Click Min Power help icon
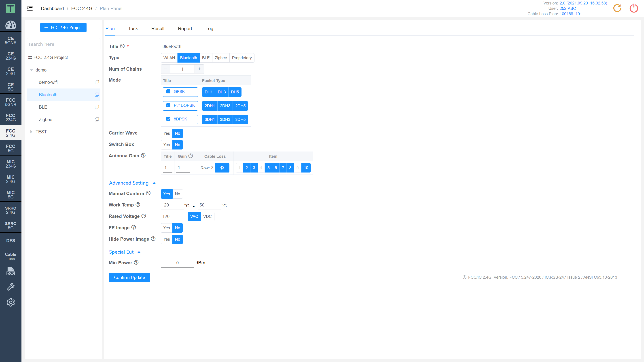Viewport: 644px width, 362px height. (x=136, y=263)
